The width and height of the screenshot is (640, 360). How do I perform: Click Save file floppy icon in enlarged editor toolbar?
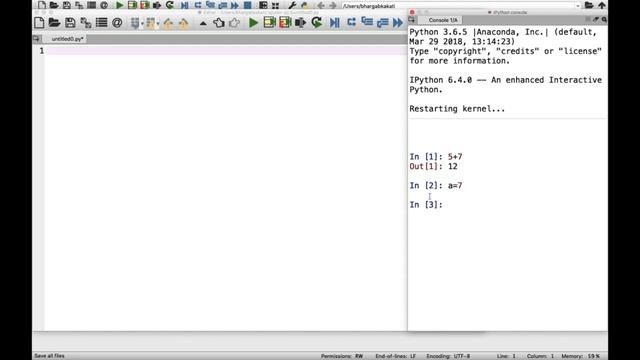pos(70,22)
